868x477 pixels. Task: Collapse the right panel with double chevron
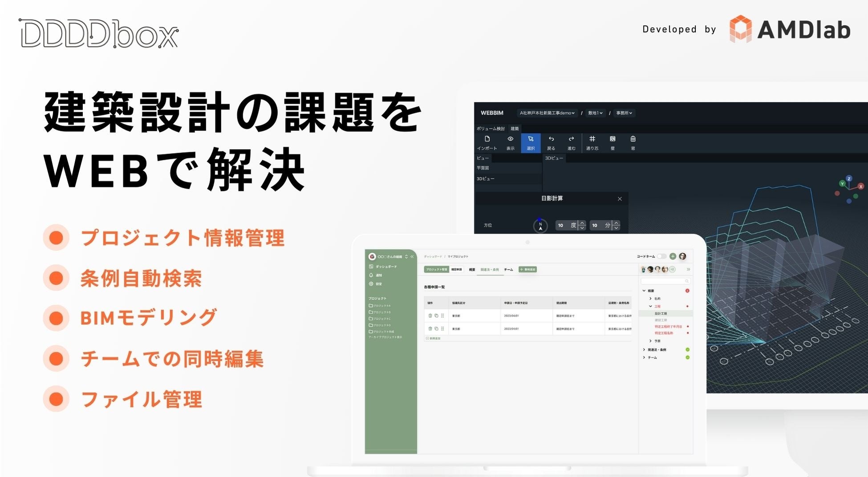click(x=688, y=269)
